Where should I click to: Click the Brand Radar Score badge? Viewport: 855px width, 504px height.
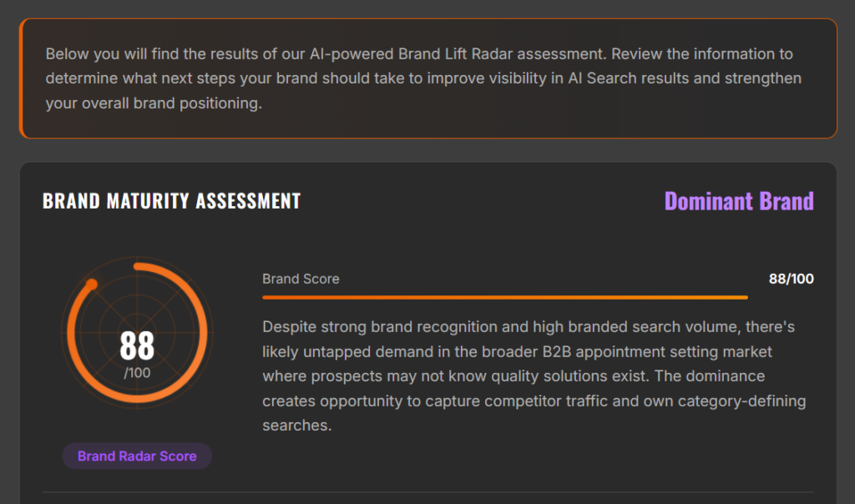tap(137, 456)
